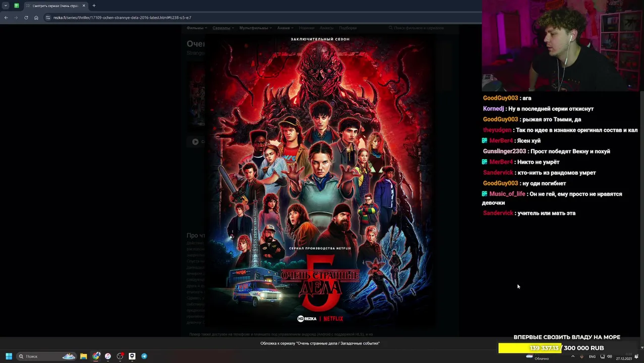Open the Анонсы section
The image size is (644, 363).
[327, 28]
